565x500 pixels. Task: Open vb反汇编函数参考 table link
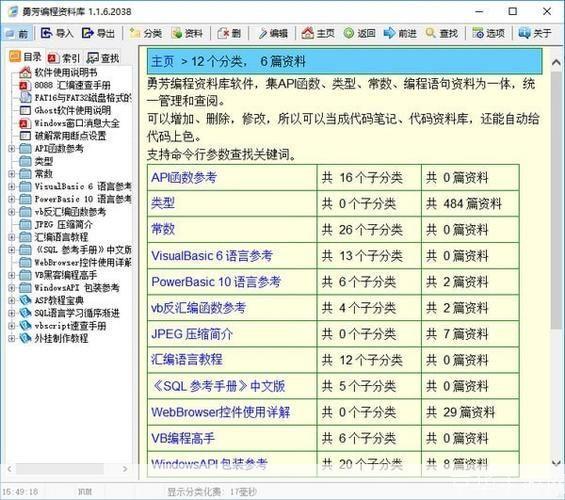point(199,308)
